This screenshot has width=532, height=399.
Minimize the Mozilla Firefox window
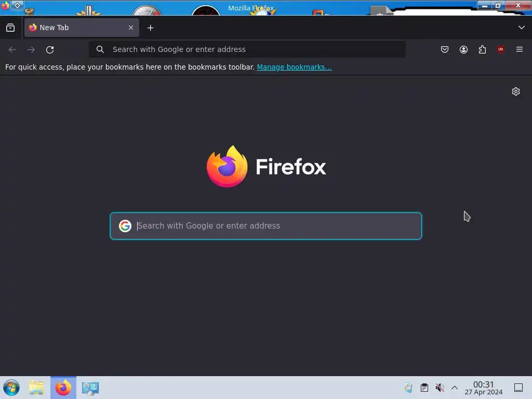(485, 5)
